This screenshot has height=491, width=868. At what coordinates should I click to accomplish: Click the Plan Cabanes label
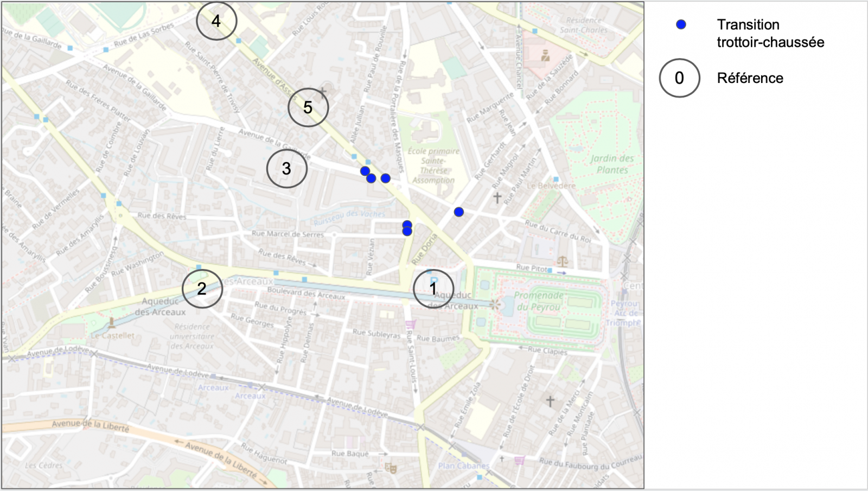pos(463,466)
